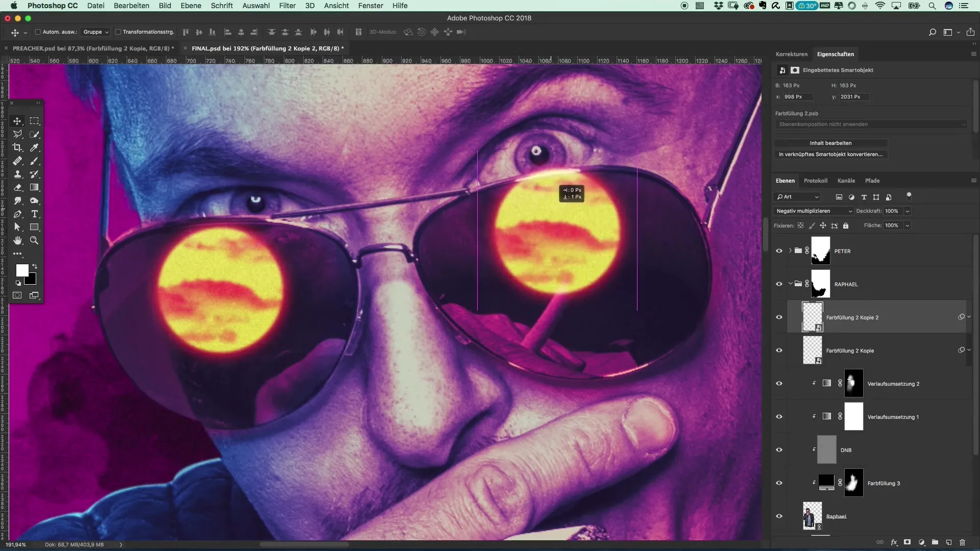
Task: Select the Eyedropper tool
Action: (34, 147)
